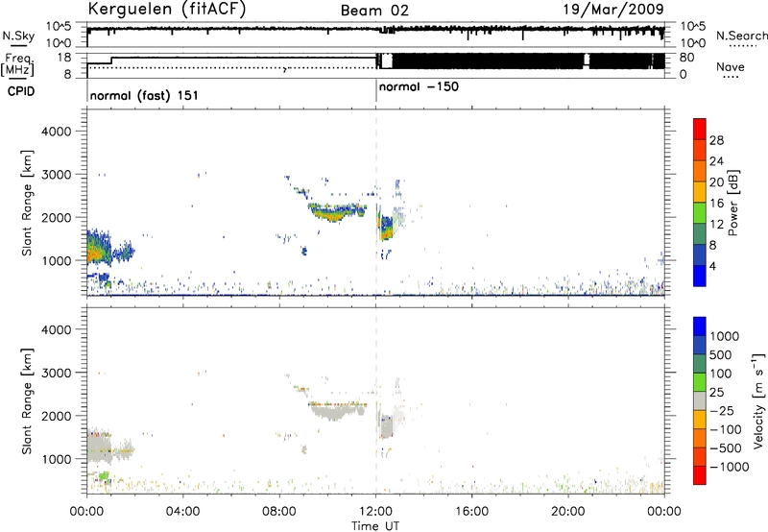This screenshot has height=532, width=768.
Task: Click the '08:00' time tick label
Action: point(279,512)
